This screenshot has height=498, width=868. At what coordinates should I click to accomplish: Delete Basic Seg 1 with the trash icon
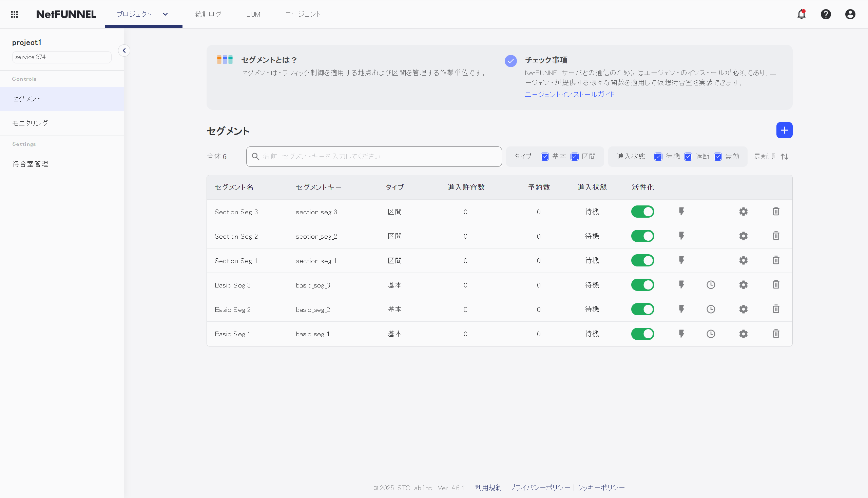tap(776, 334)
